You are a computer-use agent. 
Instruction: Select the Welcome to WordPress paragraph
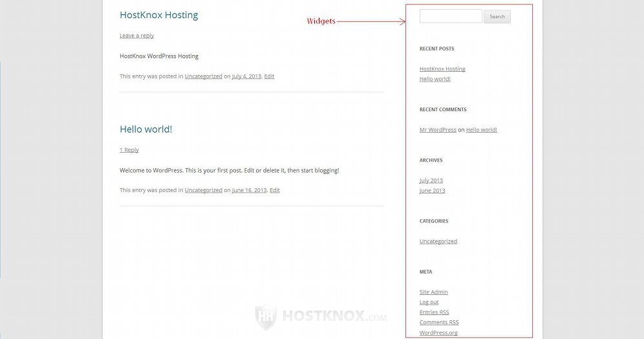coord(229,171)
